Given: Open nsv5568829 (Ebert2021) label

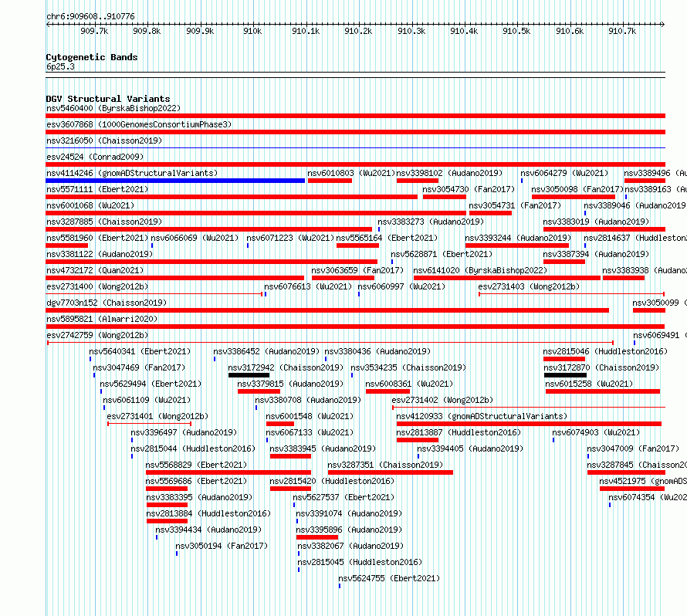Looking at the screenshot, I should [x=196, y=465].
